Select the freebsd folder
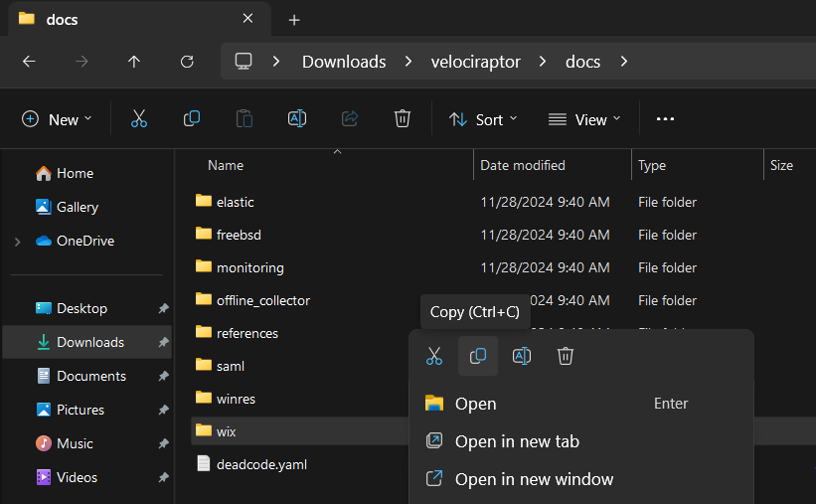 pos(239,235)
